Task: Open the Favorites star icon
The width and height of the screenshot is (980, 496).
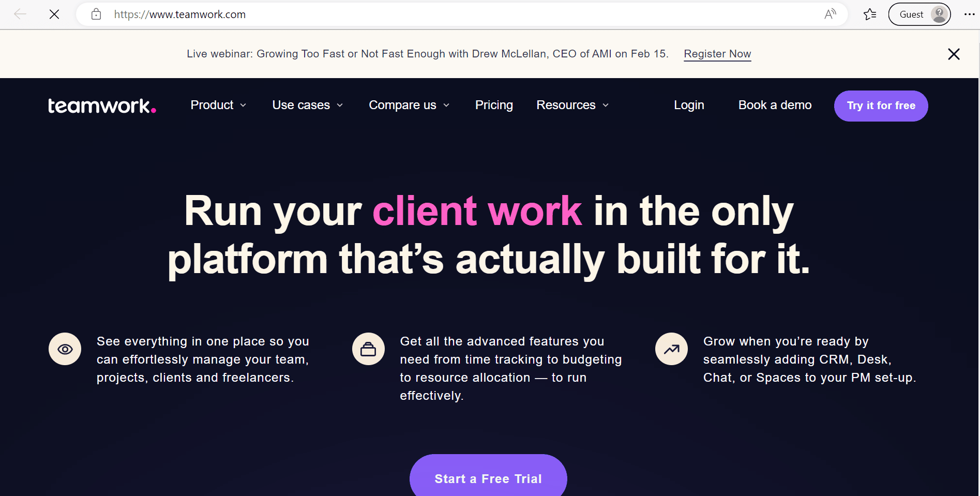Action: [x=870, y=14]
